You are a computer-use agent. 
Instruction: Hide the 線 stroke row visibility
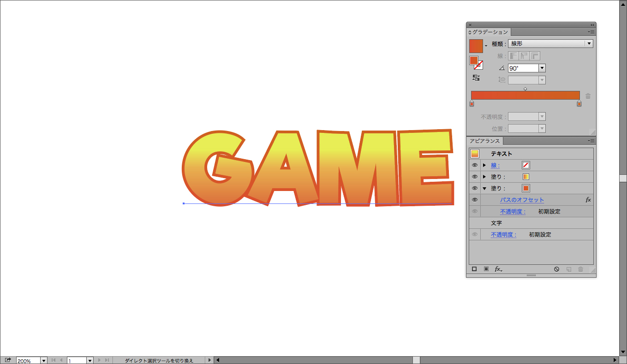tap(475, 165)
